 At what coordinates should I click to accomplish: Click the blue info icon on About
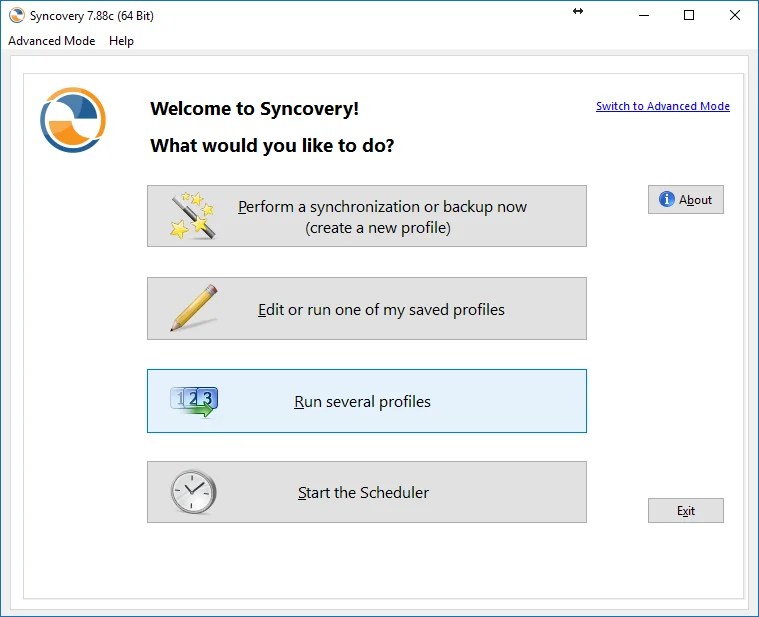667,199
